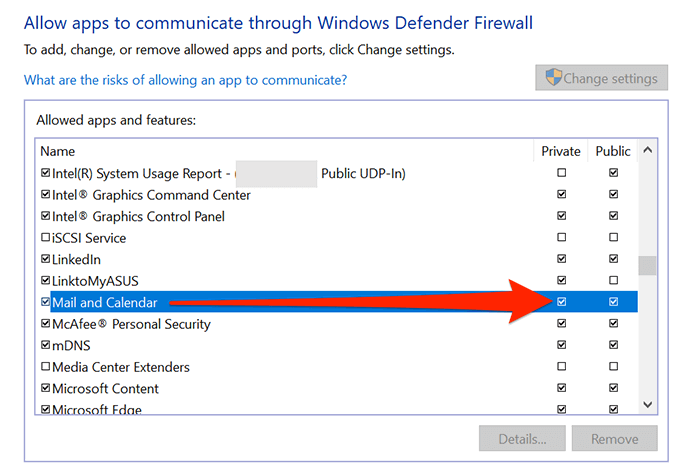Click the Private column header

(x=560, y=151)
